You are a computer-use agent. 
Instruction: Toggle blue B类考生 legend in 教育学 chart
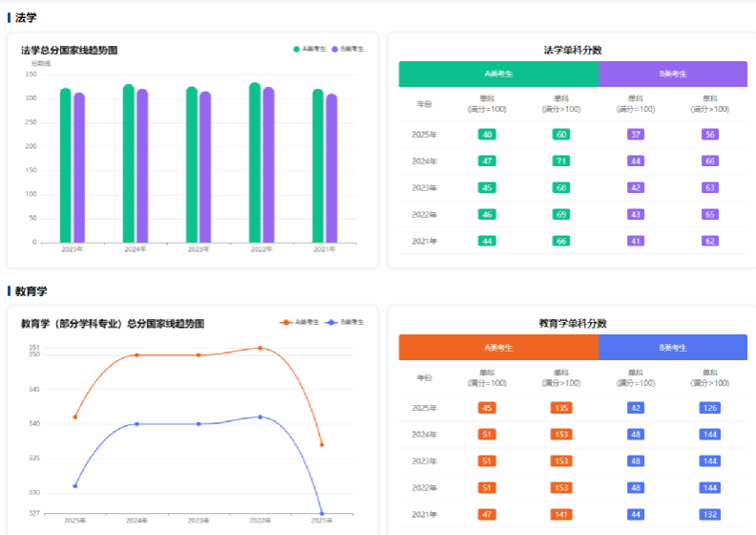click(346, 323)
